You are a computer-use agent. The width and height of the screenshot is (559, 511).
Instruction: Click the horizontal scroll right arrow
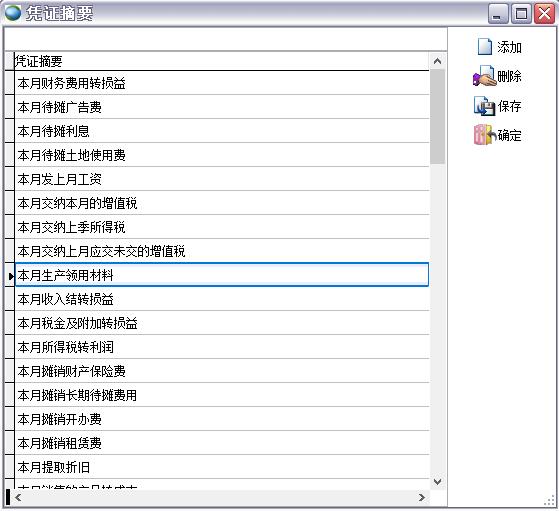tap(422, 497)
